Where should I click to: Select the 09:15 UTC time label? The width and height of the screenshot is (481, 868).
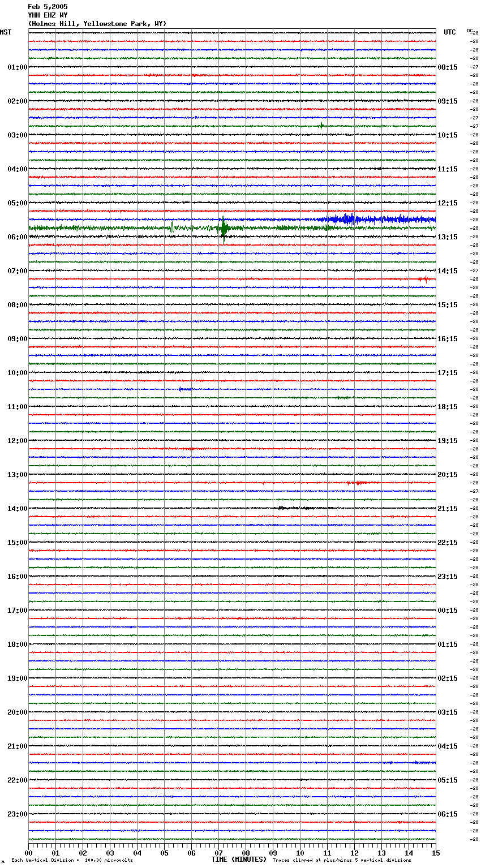(448, 101)
